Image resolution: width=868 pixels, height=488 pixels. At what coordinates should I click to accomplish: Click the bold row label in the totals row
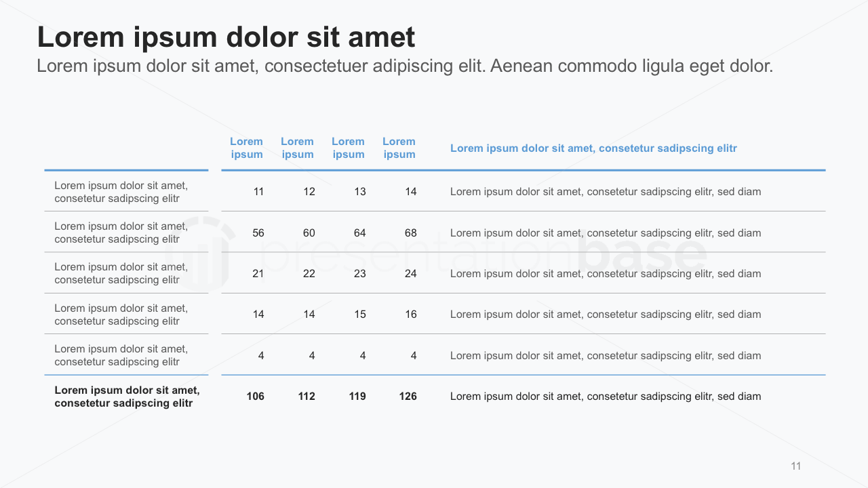tap(127, 396)
